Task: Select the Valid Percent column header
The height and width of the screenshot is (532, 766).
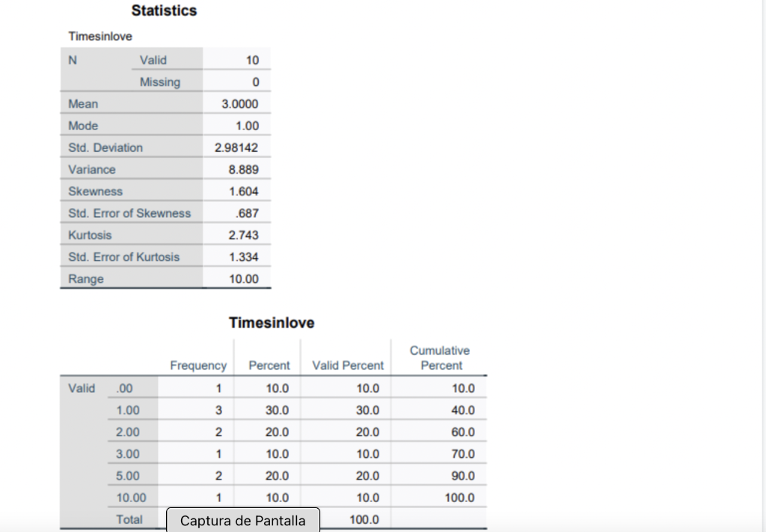Action: pyautogui.click(x=346, y=365)
